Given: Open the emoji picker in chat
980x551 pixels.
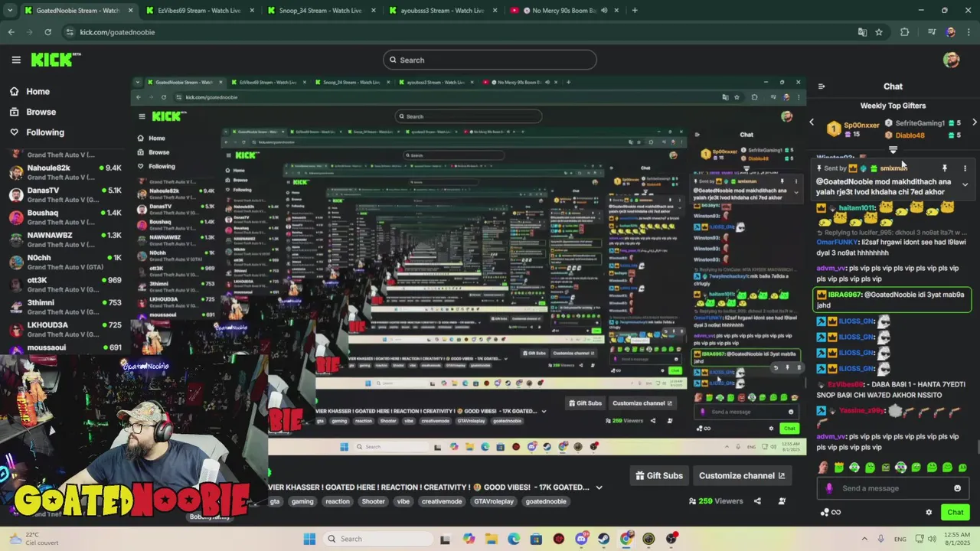Looking at the screenshot, I should point(957,488).
